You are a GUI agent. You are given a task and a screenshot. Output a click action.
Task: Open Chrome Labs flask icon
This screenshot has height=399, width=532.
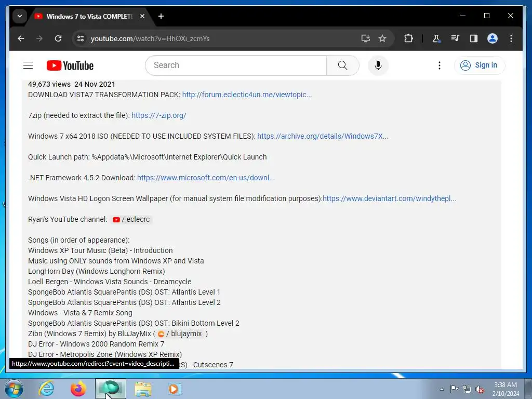tap(436, 38)
